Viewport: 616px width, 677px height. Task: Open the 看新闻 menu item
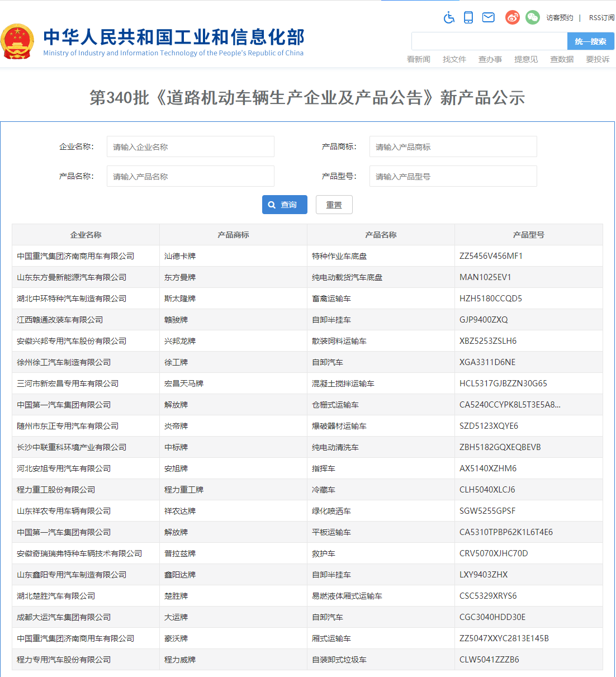point(418,59)
